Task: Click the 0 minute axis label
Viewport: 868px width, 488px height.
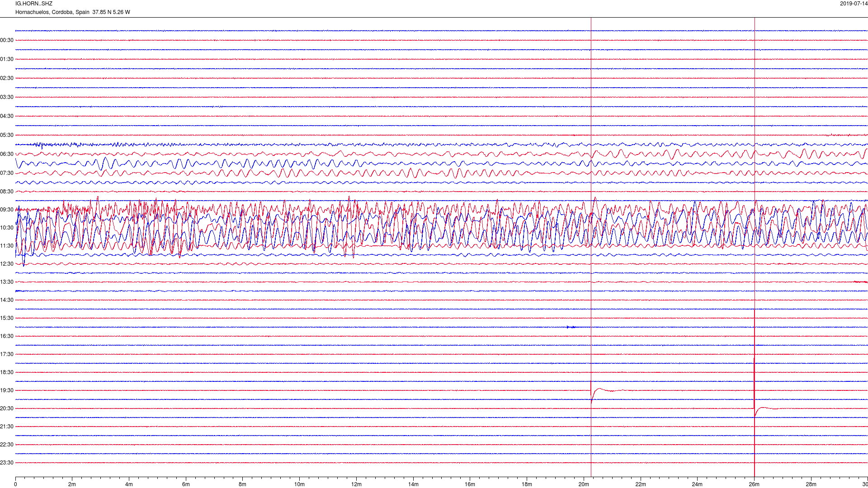Action: (x=15, y=484)
